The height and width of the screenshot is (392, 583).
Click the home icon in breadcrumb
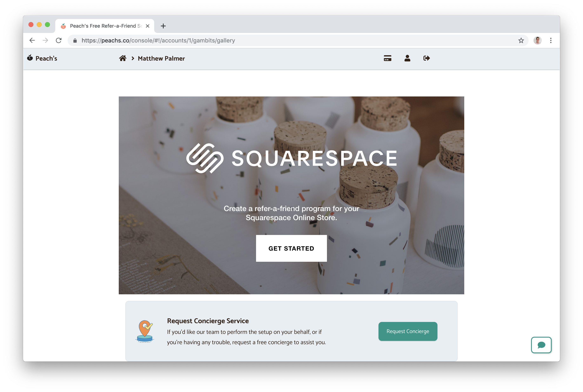point(122,58)
